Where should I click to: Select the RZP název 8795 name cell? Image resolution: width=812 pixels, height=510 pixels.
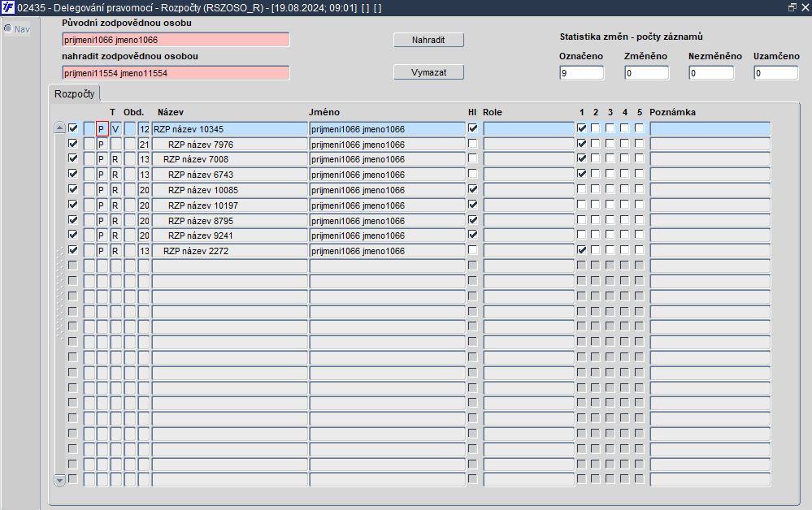coord(229,220)
